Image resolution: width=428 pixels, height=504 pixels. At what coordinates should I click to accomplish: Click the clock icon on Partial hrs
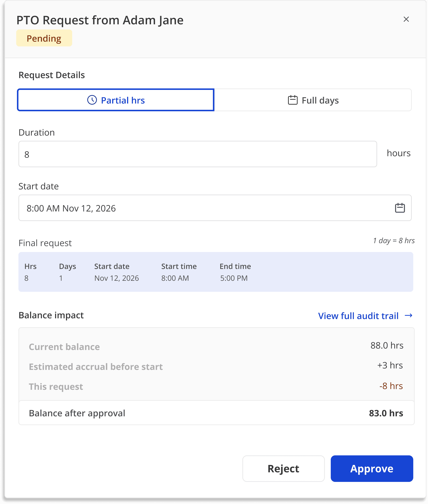click(92, 100)
